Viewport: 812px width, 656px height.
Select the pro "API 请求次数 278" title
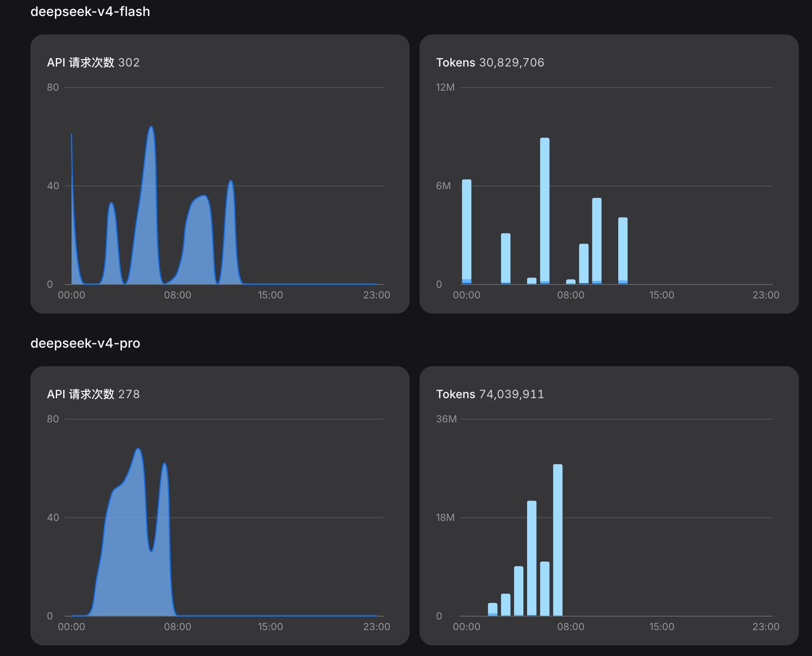(93, 394)
